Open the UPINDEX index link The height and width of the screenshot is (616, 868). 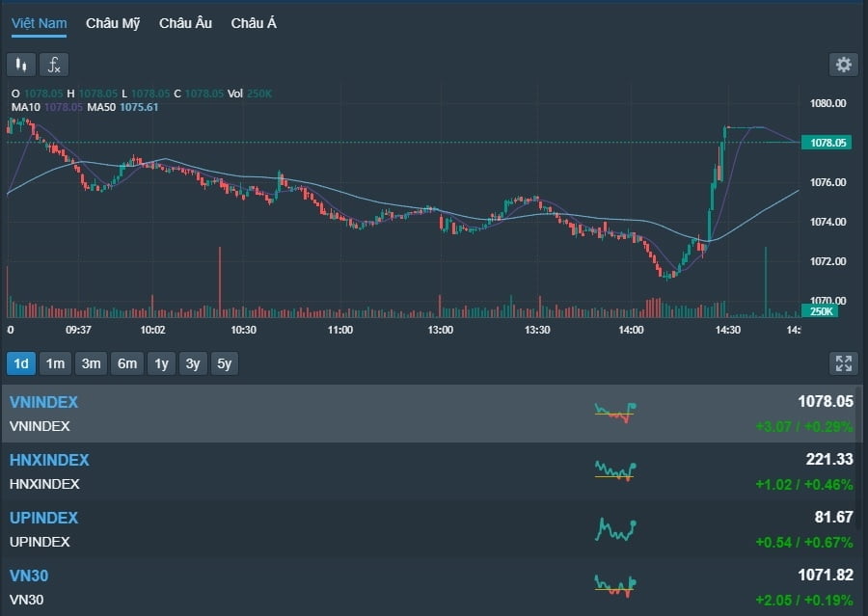coord(43,518)
